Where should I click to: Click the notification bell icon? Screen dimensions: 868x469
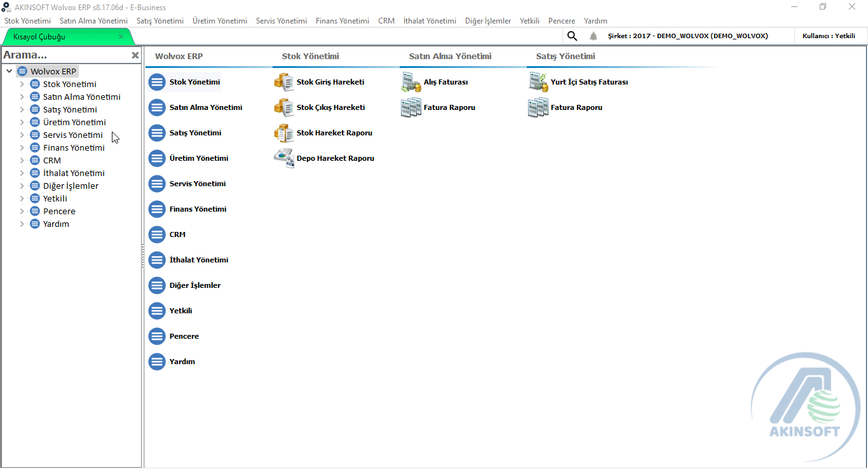pos(593,36)
